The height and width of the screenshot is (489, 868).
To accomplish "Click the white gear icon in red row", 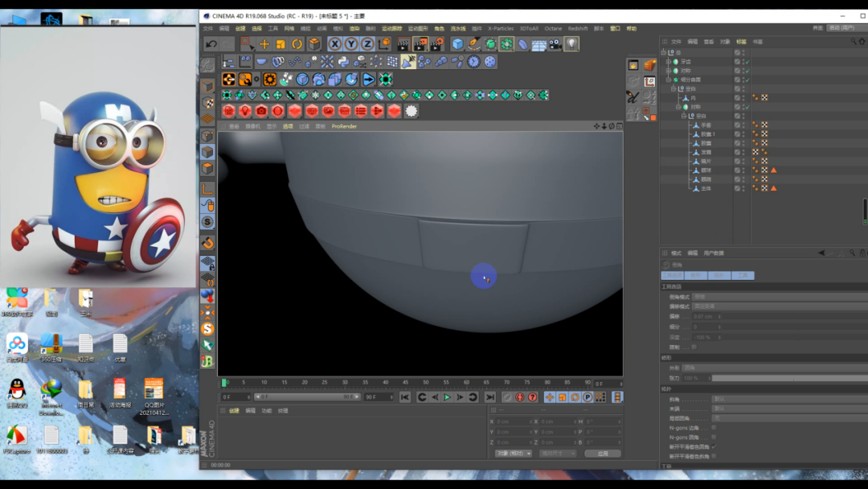I will tap(411, 111).
